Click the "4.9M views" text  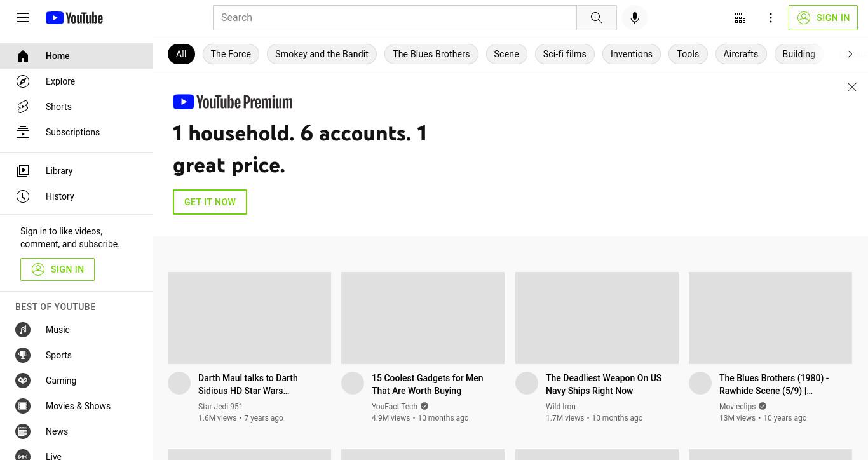[x=391, y=418]
